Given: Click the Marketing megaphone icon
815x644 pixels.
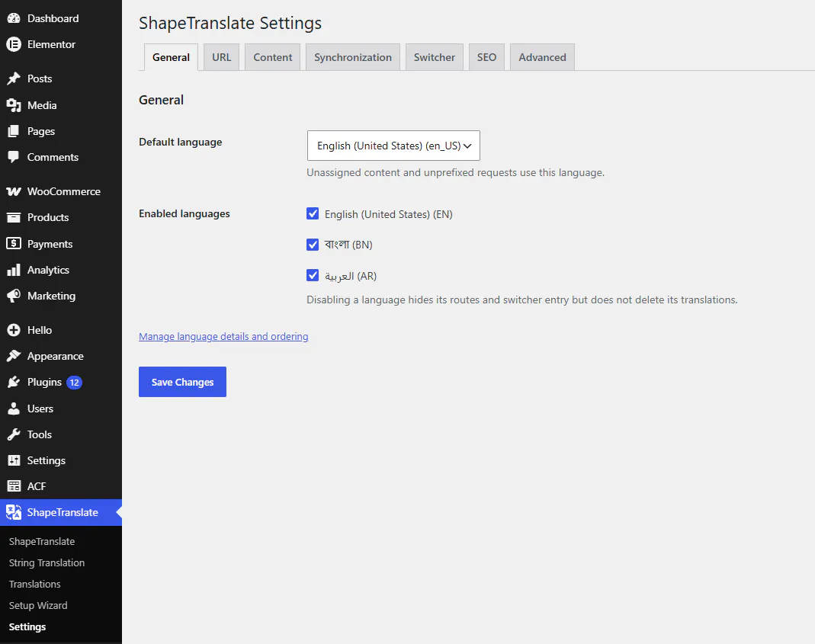Looking at the screenshot, I should point(14,296).
